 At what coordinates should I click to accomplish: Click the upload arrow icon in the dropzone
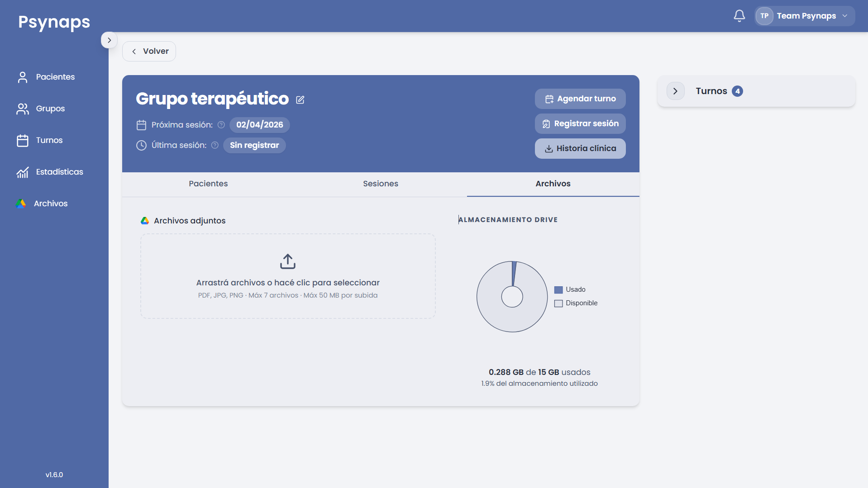[x=288, y=261]
